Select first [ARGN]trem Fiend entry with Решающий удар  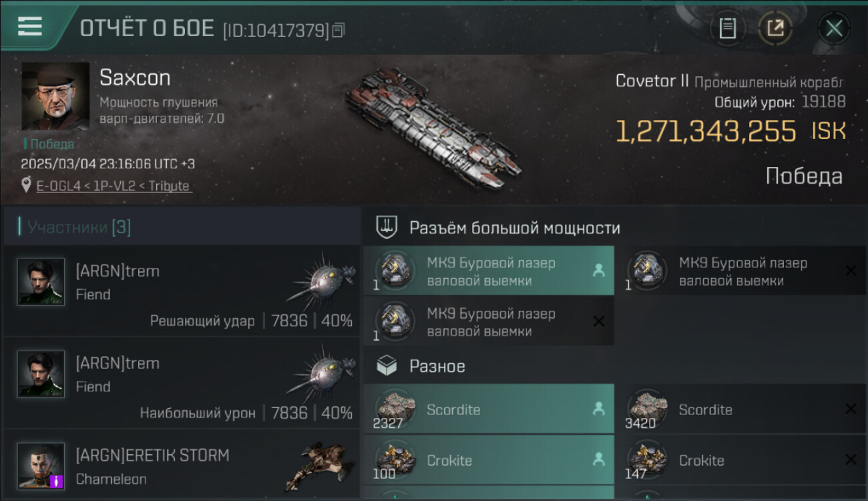(182, 291)
